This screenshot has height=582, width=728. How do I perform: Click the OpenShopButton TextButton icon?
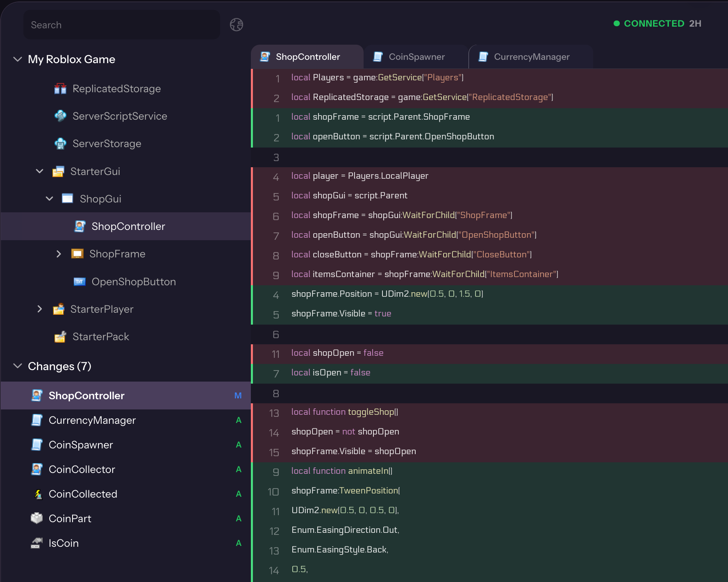[x=80, y=282]
